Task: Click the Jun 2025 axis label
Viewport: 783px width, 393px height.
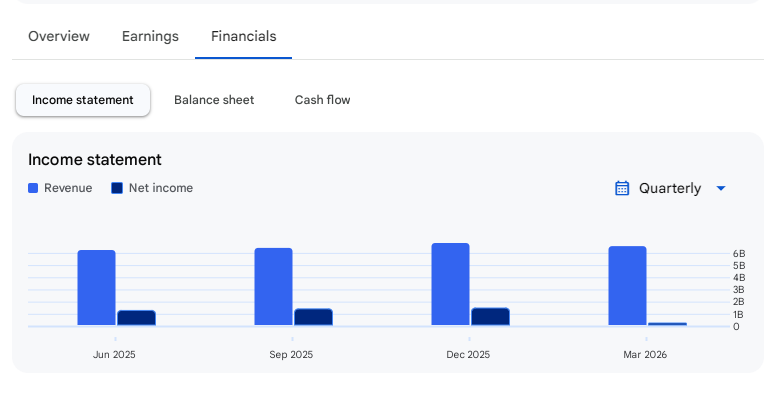Action: click(x=114, y=355)
